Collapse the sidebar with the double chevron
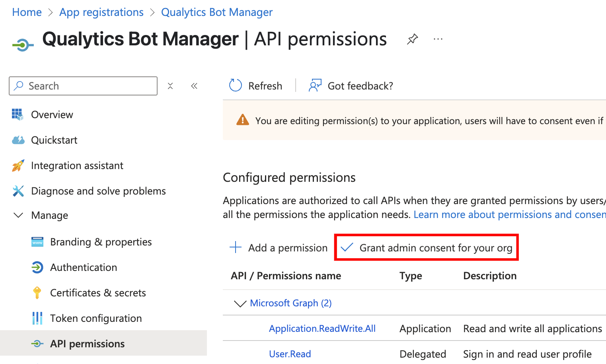 tap(194, 86)
